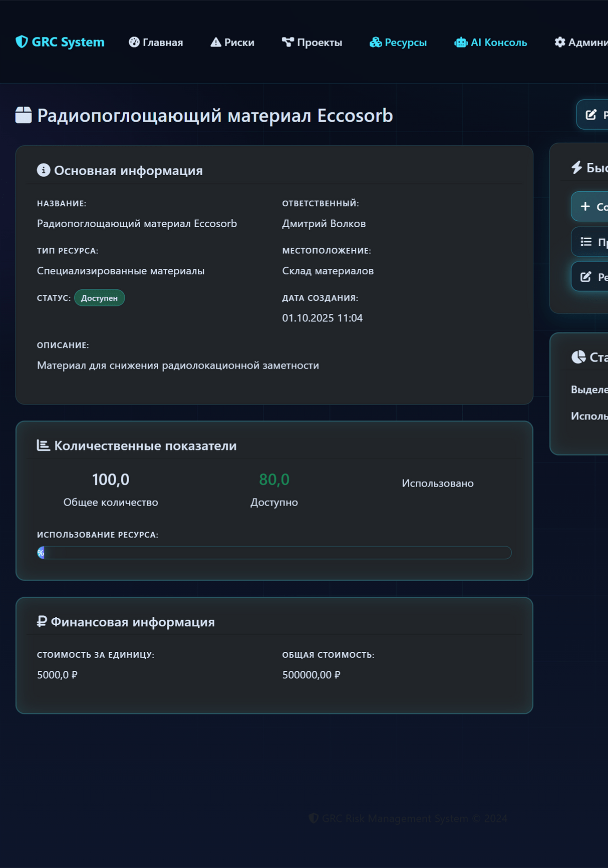The height and width of the screenshot is (868, 608).
Task: Click the list icon in quick actions
Action: click(586, 242)
